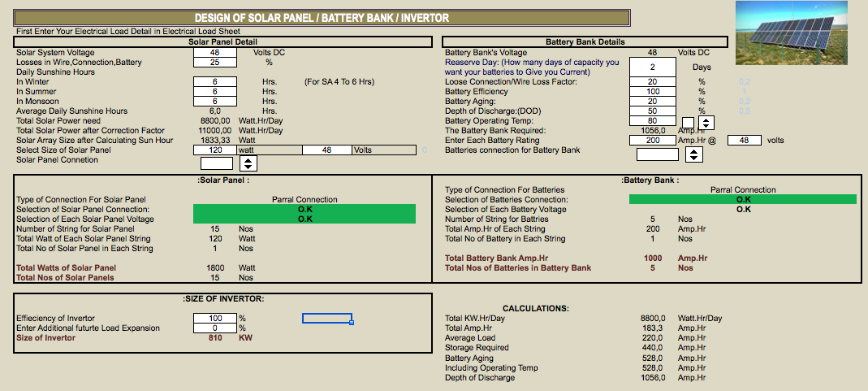868x391 pixels.
Task: Open the solar panel array photo
Action: (x=792, y=33)
